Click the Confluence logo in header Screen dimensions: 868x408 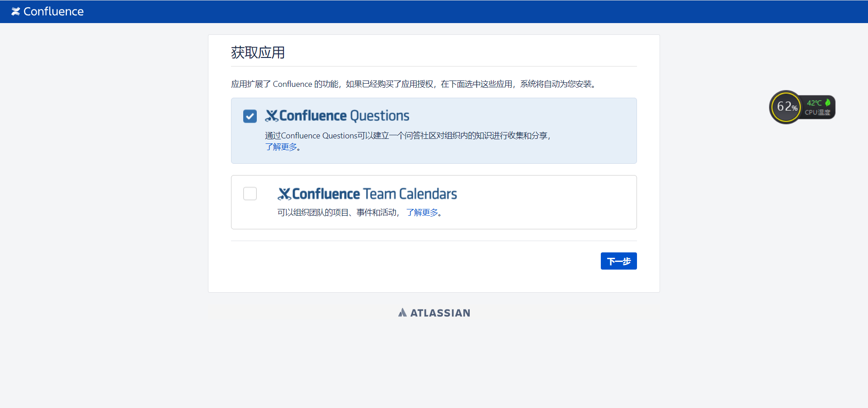pyautogui.click(x=47, y=11)
